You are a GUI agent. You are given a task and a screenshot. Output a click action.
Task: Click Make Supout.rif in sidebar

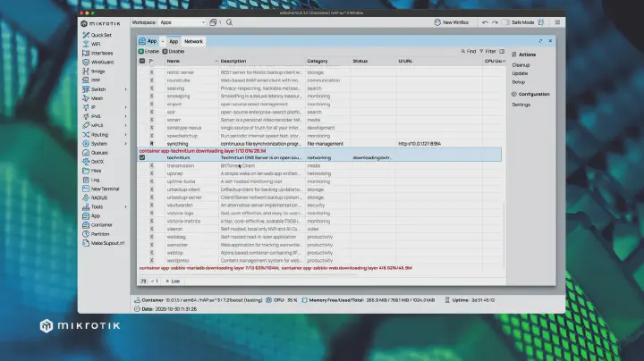tap(103, 243)
